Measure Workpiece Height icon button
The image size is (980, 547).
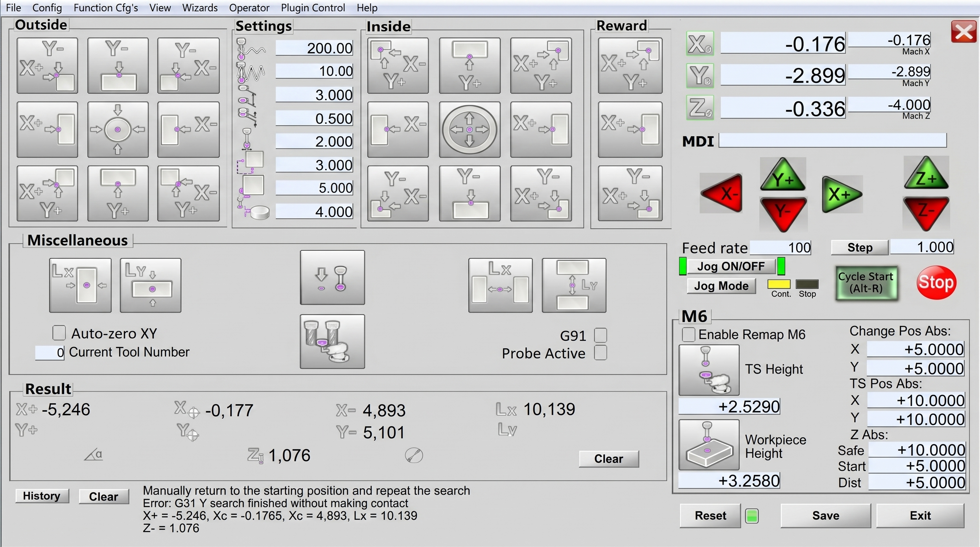(x=709, y=445)
